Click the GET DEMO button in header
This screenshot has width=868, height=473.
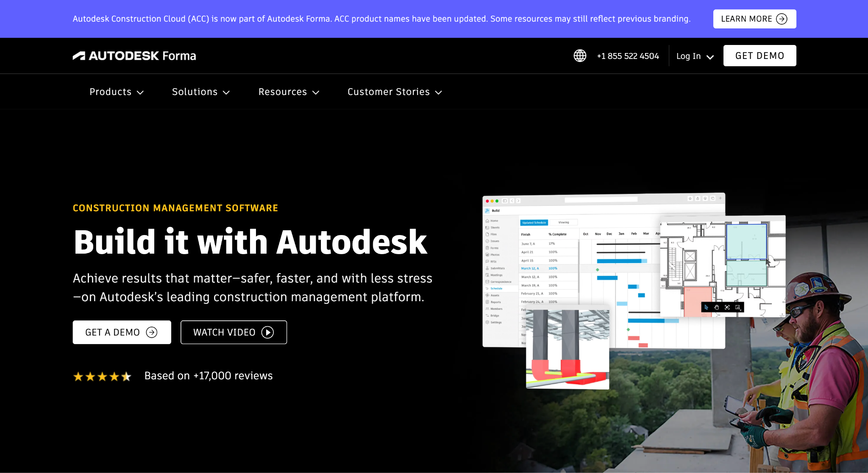pyautogui.click(x=760, y=56)
